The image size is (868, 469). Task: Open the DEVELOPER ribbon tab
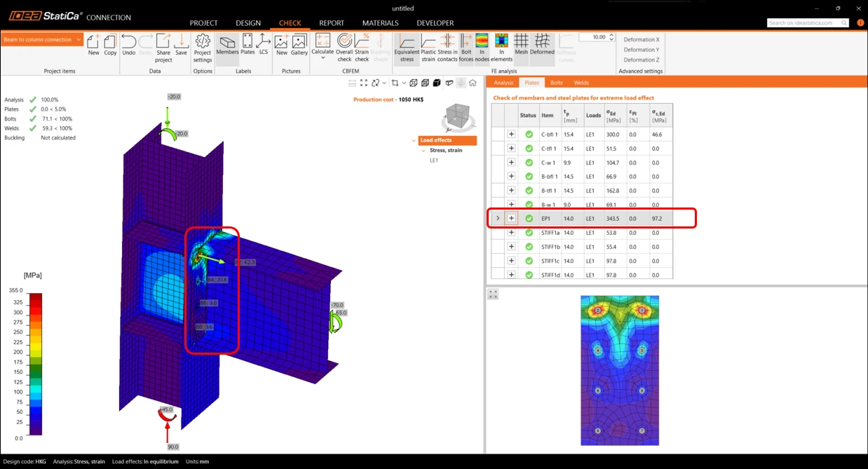[435, 23]
